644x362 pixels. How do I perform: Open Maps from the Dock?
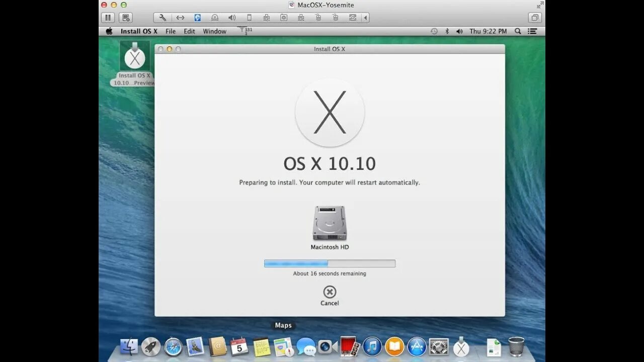(283, 346)
